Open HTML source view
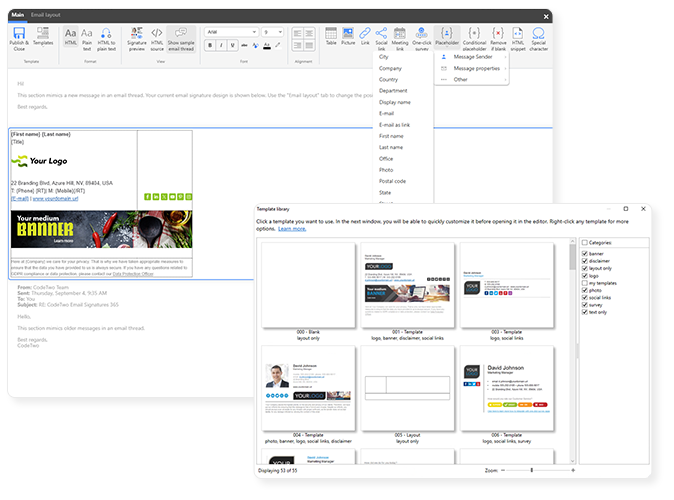Screen dimensions: 674x500 click(x=157, y=39)
